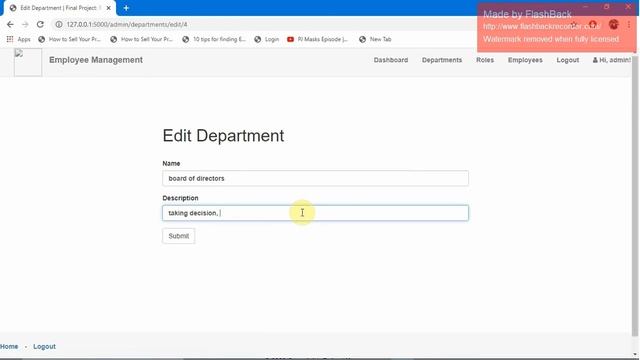Screen dimensions: 640x360
Task: Open Departments in navbar
Action: (442, 60)
